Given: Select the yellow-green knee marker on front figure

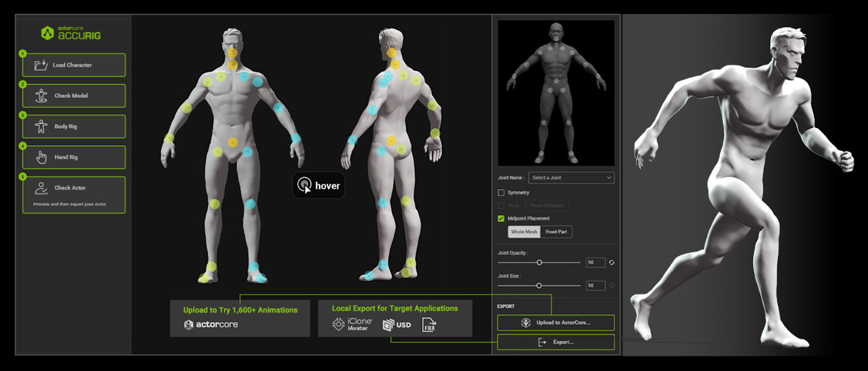Looking at the screenshot, I should pos(215,204).
